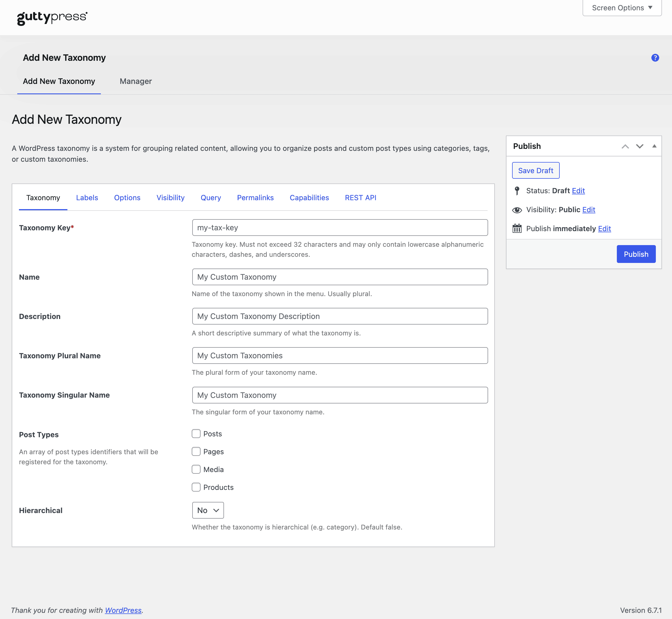Collapse the Publish panel with triangle toggle

(654, 146)
